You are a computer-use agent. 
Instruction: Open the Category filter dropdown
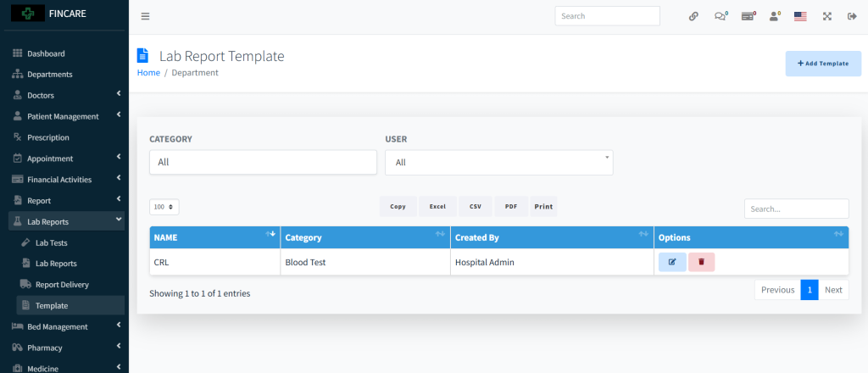pos(263,162)
